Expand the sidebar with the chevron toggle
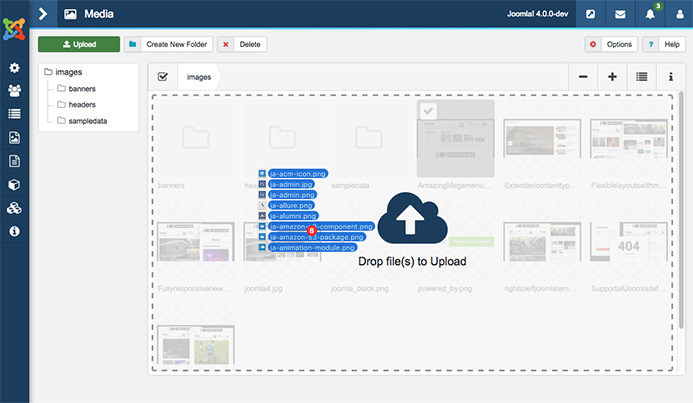693x403 pixels. (43, 14)
